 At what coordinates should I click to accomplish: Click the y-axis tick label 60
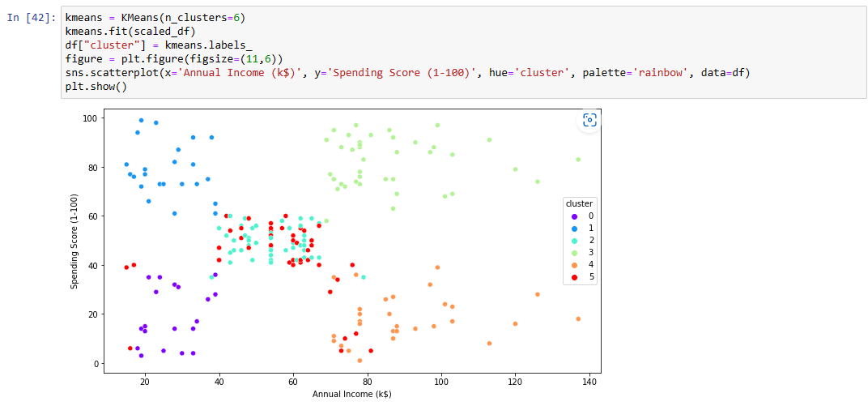[x=94, y=216]
